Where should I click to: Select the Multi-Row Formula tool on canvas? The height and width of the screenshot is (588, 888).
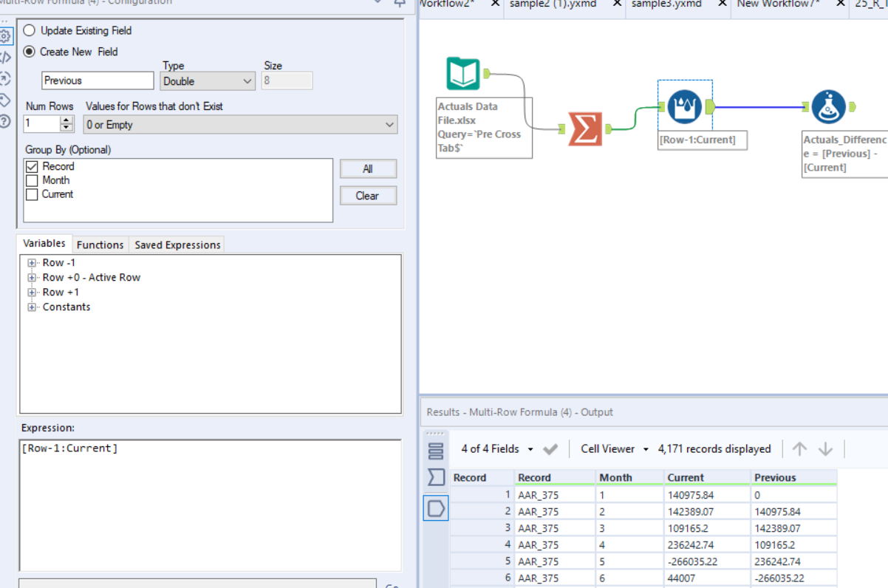point(684,106)
